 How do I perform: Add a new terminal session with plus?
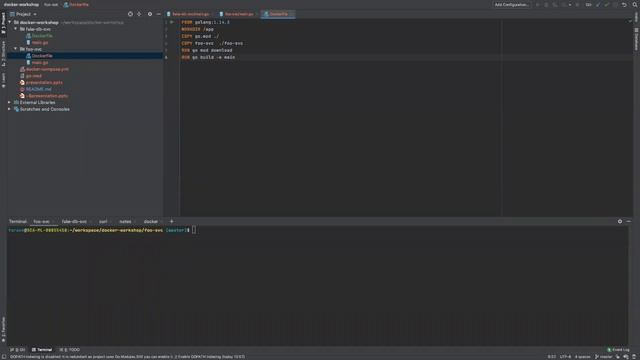pyautogui.click(x=171, y=221)
